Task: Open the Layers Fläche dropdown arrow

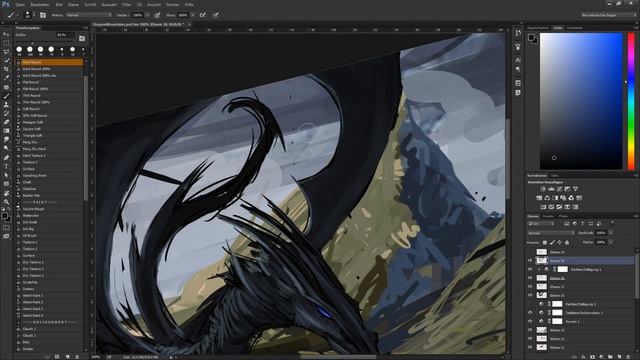Action: pos(611,242)
